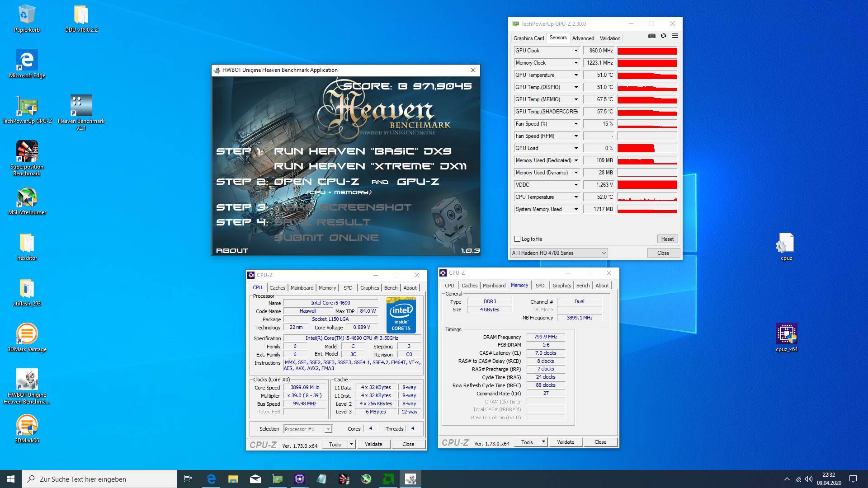
Task: Take GPU-Z screenshot with camera icon
Action: tap(651, 36)
